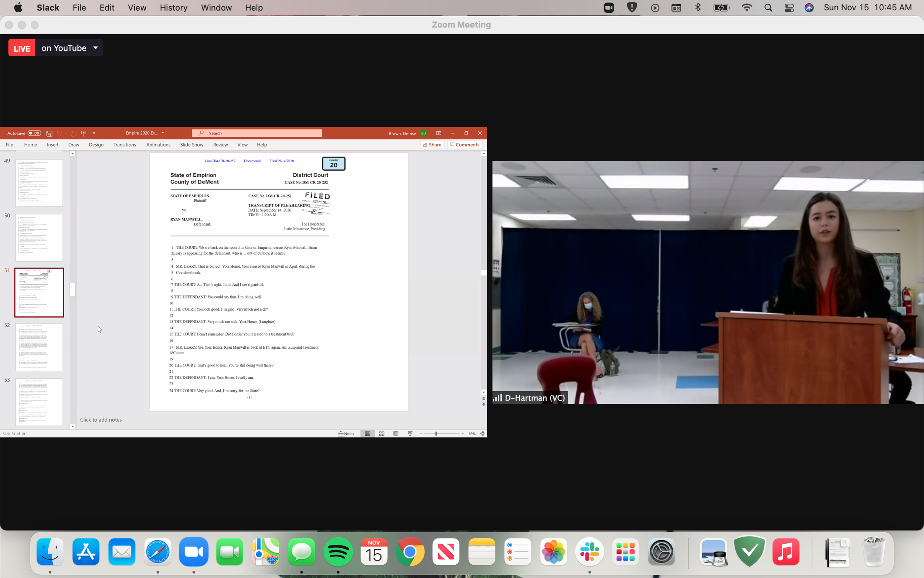Open Customize Quick Access Toolbar dropdown
This screenshot has height=578, width=924.
point(94,133)
